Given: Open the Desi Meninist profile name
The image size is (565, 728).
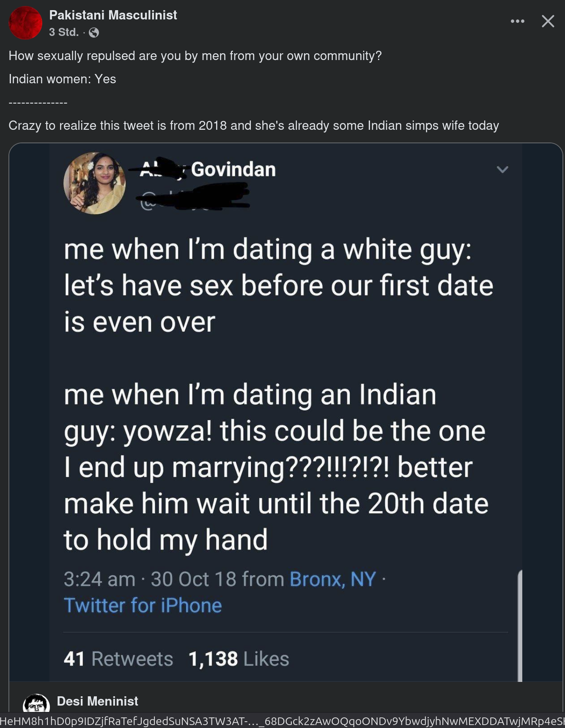Looking at the screenshot, I should click(97, 701).
